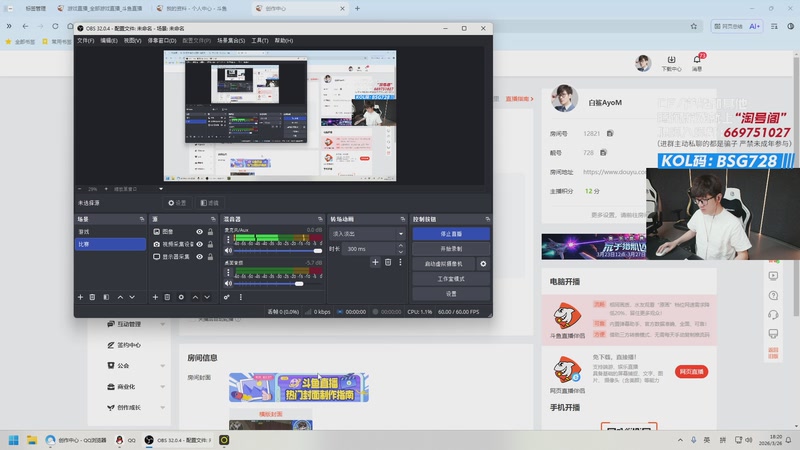Hide the 图像 source with eye icon
Viewport: 800px width, 450px height.
click(199, 232)
